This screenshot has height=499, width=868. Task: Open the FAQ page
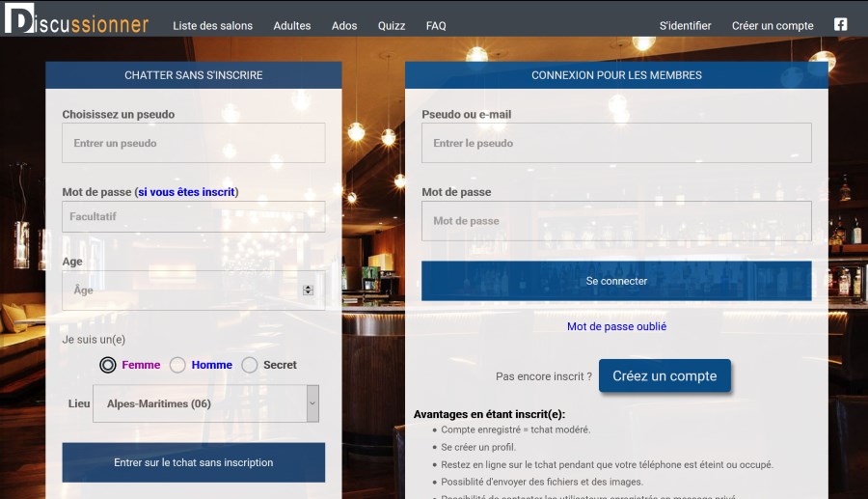(436, 25)
